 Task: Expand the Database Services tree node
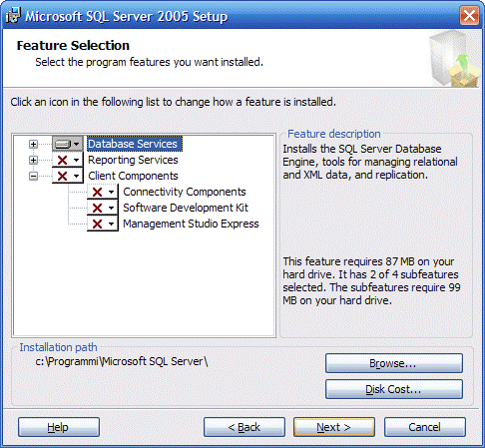(33, 144)
